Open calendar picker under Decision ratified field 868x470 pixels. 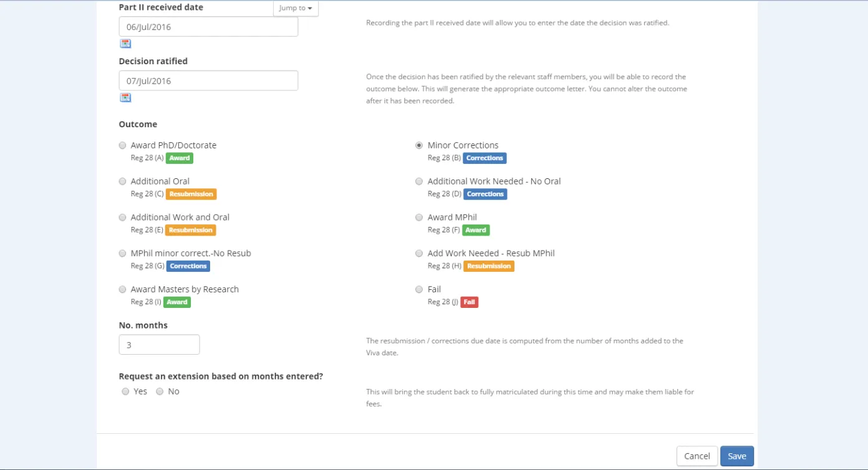point(125,97)
